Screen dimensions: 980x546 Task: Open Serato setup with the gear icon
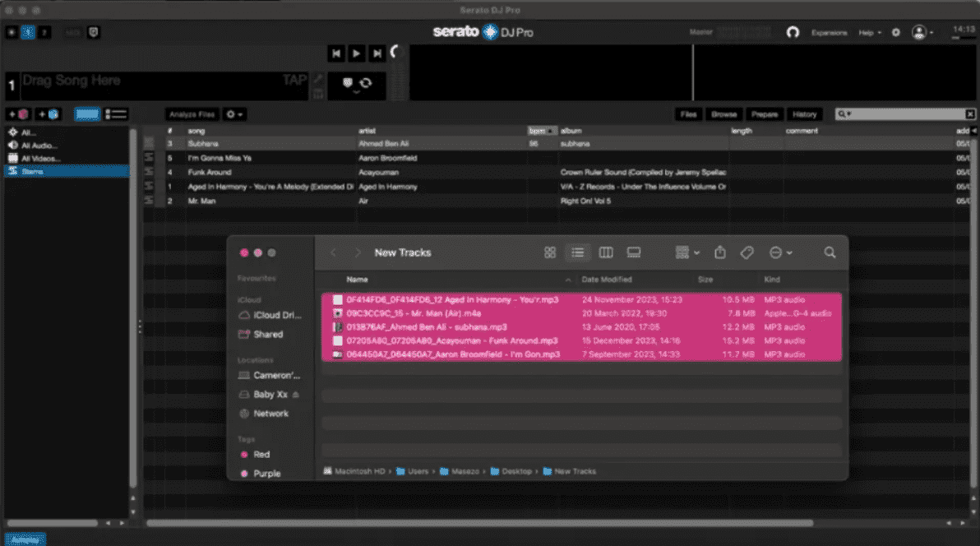(896, 32)
